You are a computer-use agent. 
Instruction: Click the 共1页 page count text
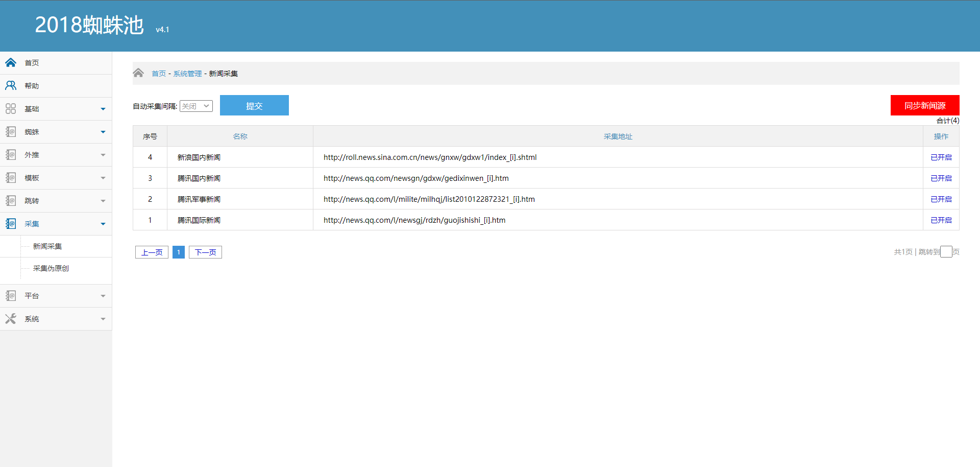tap(903, 252)
